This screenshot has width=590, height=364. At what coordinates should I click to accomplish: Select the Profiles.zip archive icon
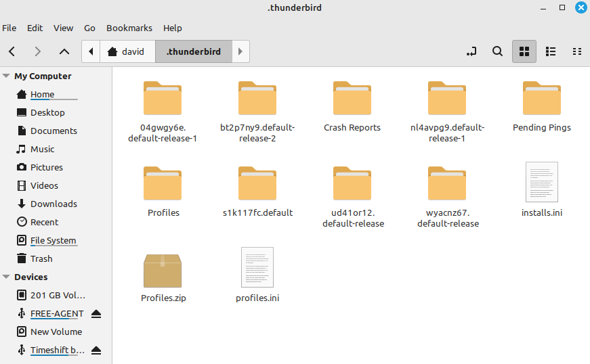pyautogui.click(x=163, y=271)
